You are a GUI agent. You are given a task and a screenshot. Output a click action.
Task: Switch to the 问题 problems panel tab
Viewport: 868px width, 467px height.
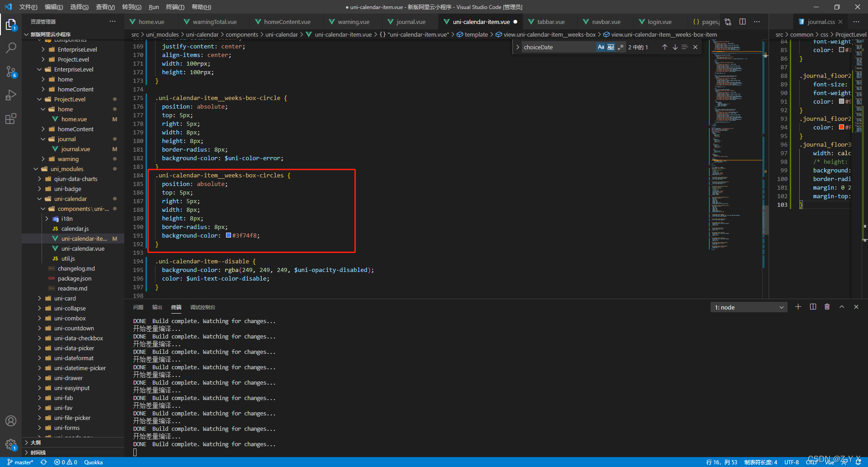[x=138, y=307]
